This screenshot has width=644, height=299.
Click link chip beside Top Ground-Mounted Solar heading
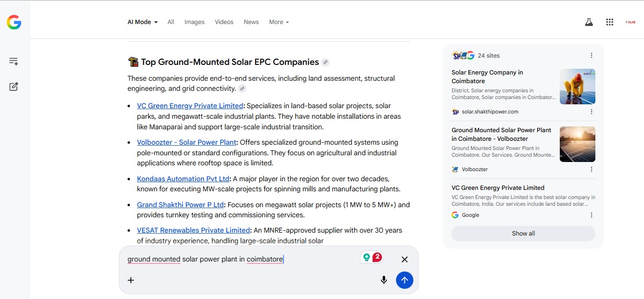click(325, 62)
